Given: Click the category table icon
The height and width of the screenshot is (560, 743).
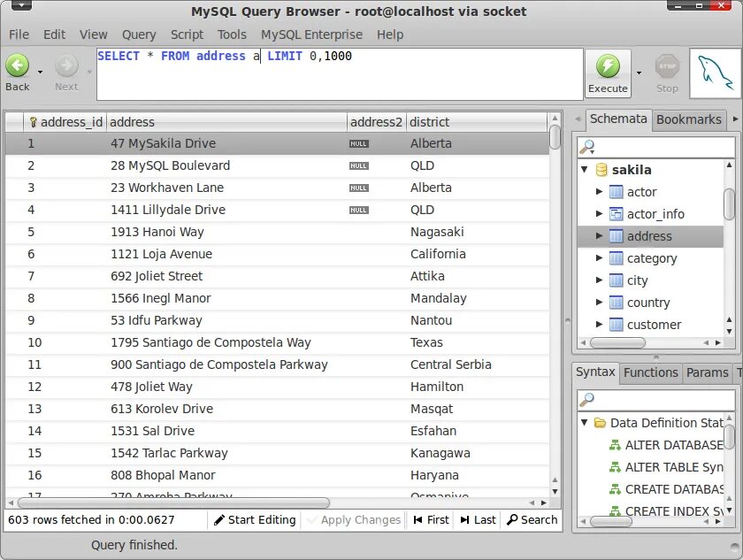Looking at the screenshot, I should 616,258.
